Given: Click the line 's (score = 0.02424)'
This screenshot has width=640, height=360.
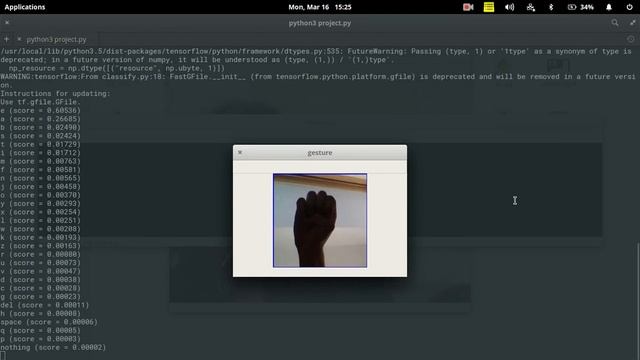Looking at the screenshot, I should 40,136.
